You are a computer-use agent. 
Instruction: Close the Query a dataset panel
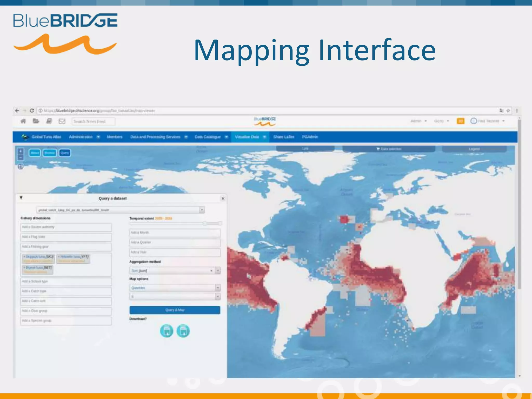click(x=223, y=198)
